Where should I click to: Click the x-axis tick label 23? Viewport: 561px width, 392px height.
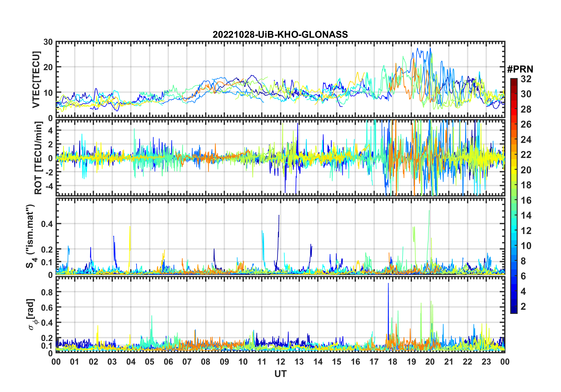click(486, 362)
